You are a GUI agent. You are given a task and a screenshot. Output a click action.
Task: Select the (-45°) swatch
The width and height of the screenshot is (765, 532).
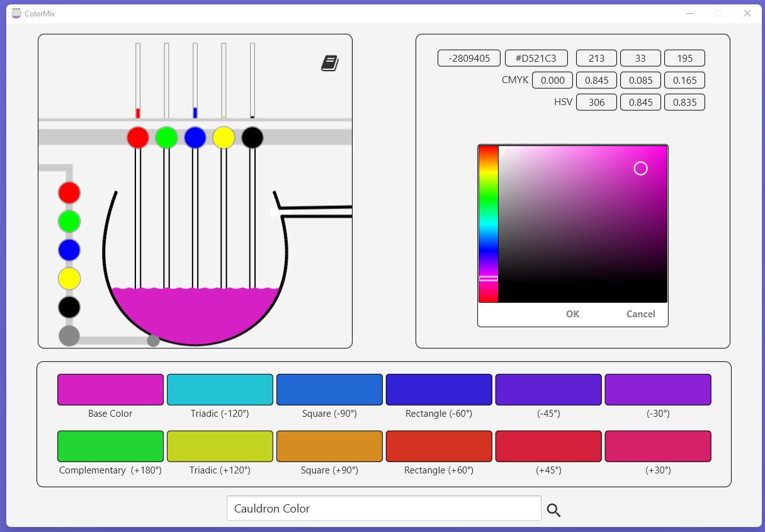point(548,390)
